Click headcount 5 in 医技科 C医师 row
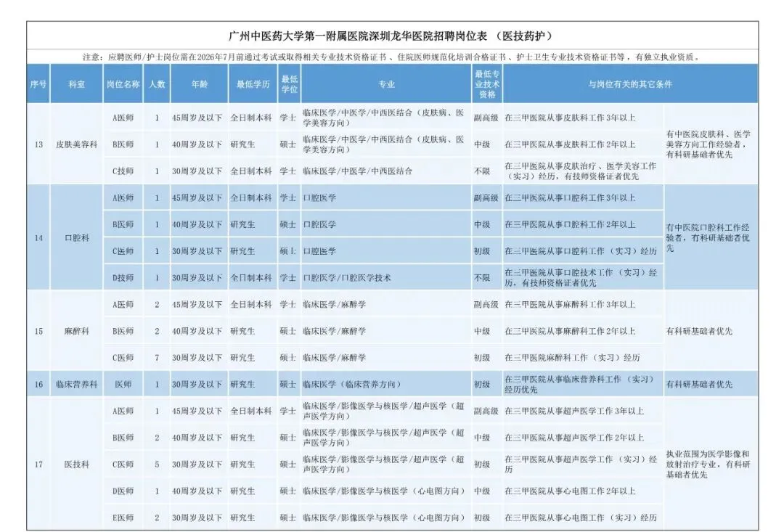Image resolution: width=784 pixels, height=532 pixels. pyautogui.click(x=157, y=465)
